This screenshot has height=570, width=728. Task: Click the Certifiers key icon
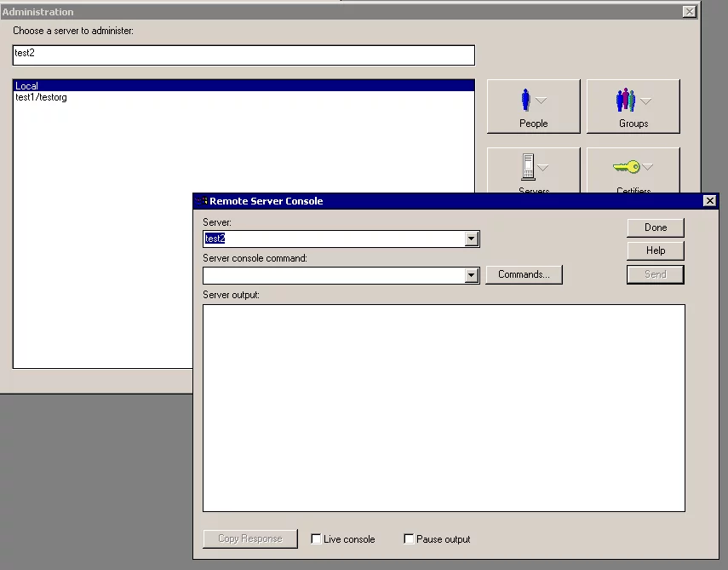[627, 167]
